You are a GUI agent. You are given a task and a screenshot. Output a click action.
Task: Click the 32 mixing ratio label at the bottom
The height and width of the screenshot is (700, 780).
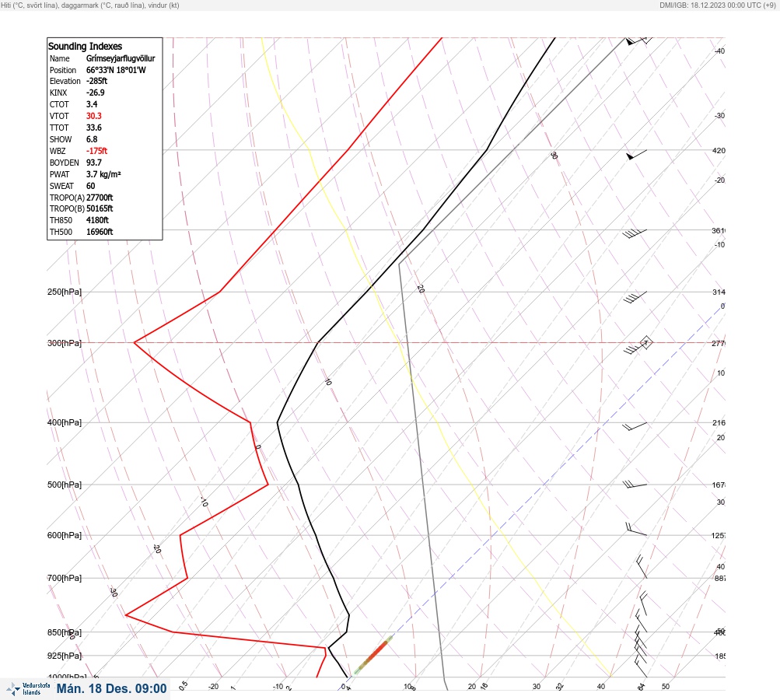[560, 687]
